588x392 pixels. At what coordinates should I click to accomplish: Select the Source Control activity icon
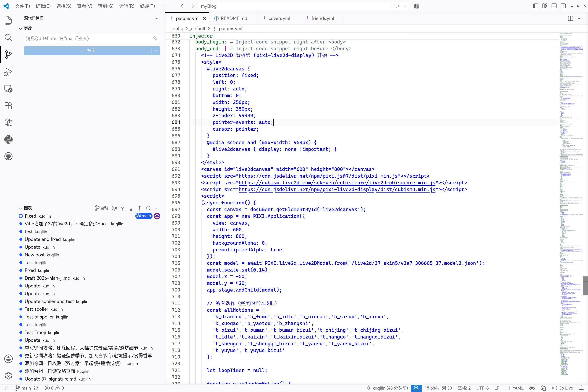[x=8, y=55]
